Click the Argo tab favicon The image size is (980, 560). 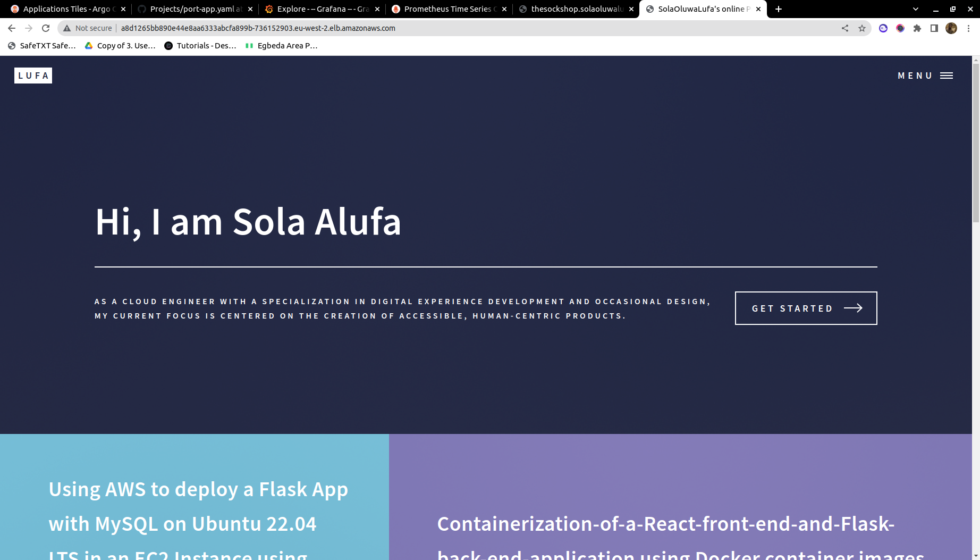15,9
